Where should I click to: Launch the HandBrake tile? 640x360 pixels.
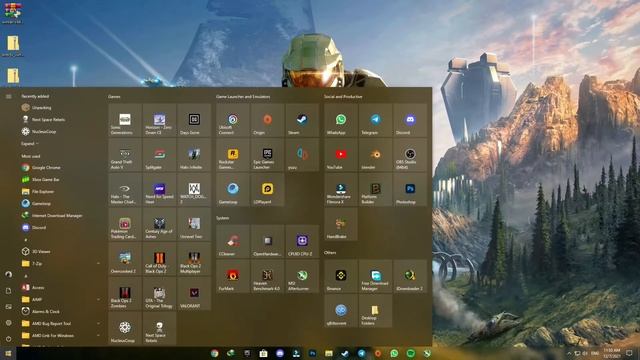click(x=341, y=224)
